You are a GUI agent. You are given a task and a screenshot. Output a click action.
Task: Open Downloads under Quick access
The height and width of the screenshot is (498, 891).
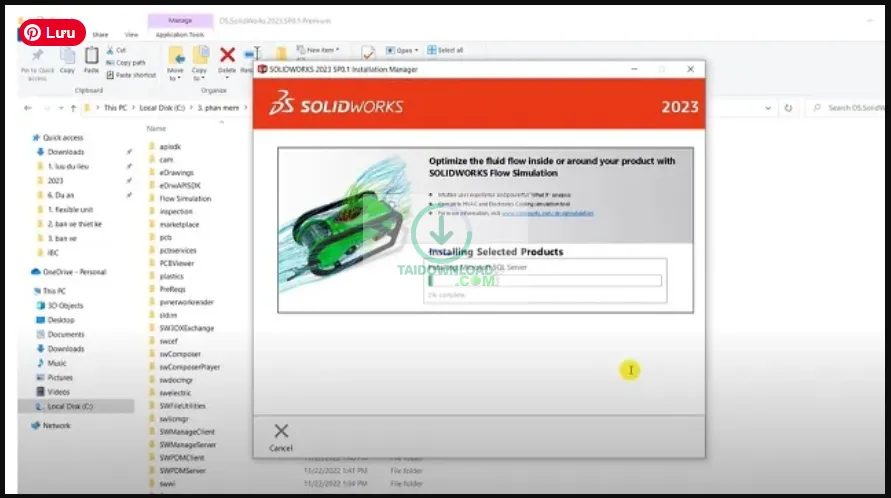tap(66, 152)
